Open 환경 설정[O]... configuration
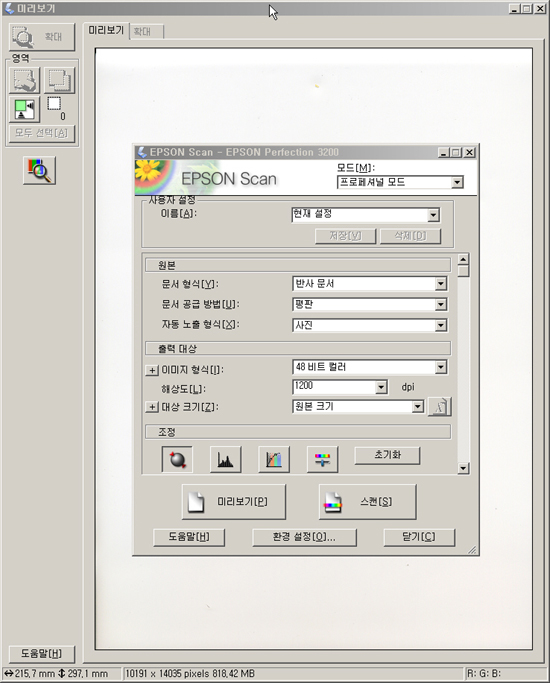 [x=304, y=537]
